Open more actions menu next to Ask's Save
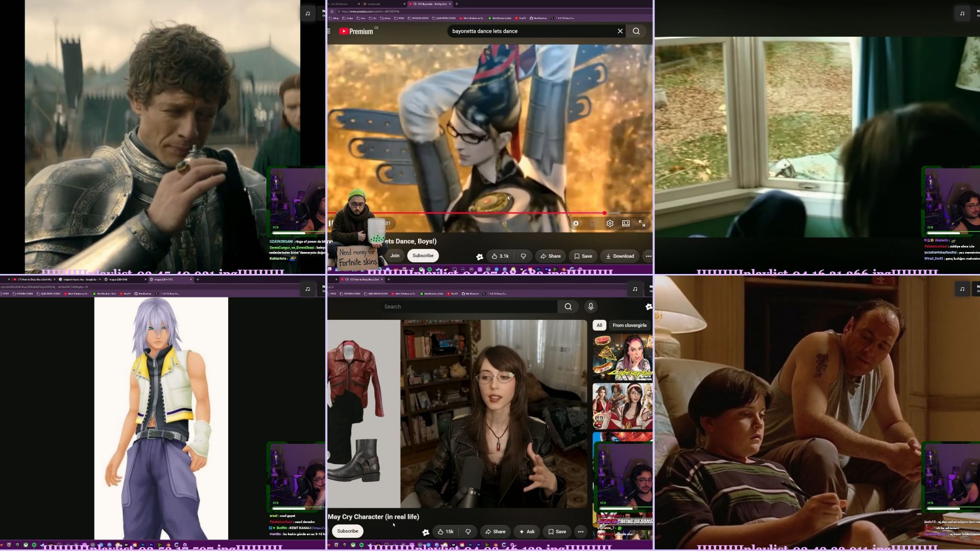The width and height of the screenshot is (980, 551). tap(580, 532)
